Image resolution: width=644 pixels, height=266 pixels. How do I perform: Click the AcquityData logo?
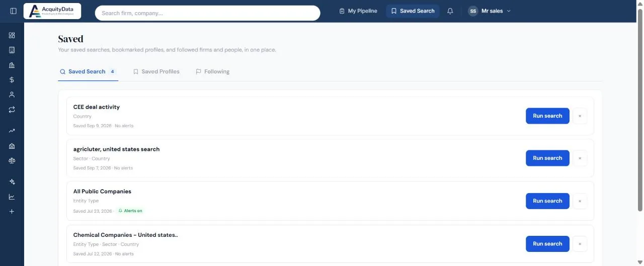click(x=52, y=11)
